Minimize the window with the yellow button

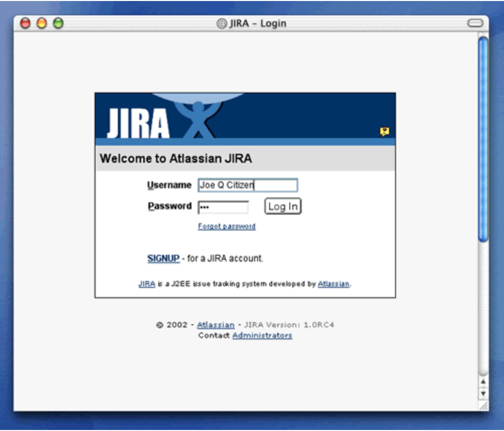[41, 23]
